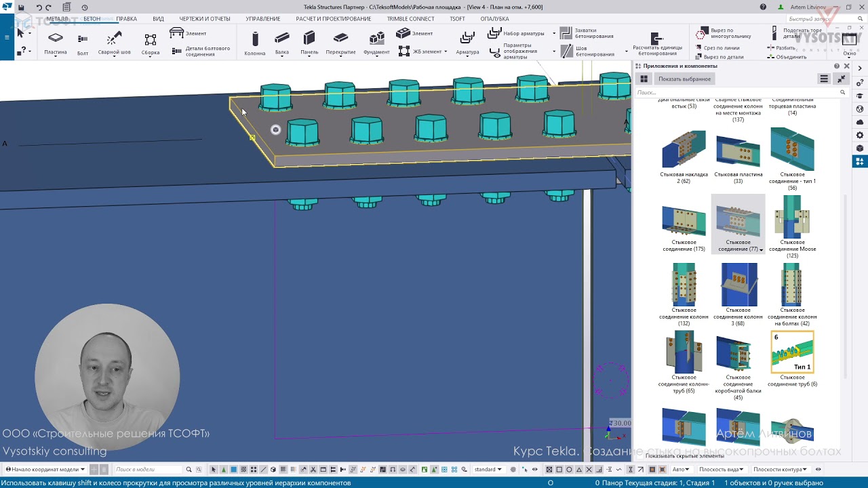Screen dimensions: 868x488
Task: Open the МЕТАЛЛ ribbon tab
Action: click(x=56, y=19)
